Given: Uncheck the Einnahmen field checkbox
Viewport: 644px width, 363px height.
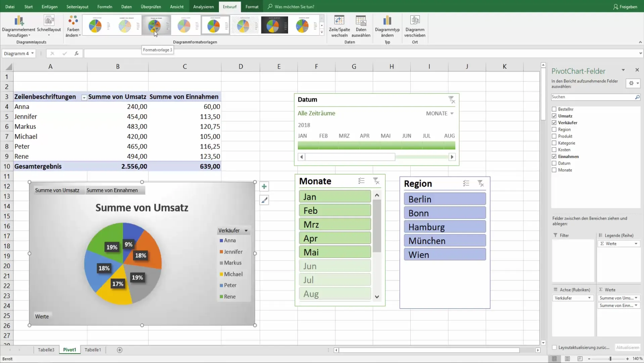Looking at the screenshot, I should (x=554, y=156).
